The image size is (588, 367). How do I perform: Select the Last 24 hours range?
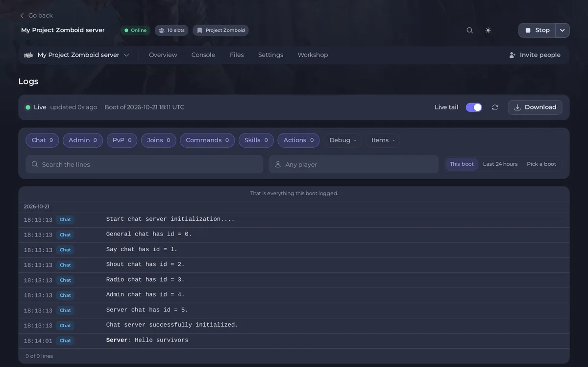click(500, 164)
